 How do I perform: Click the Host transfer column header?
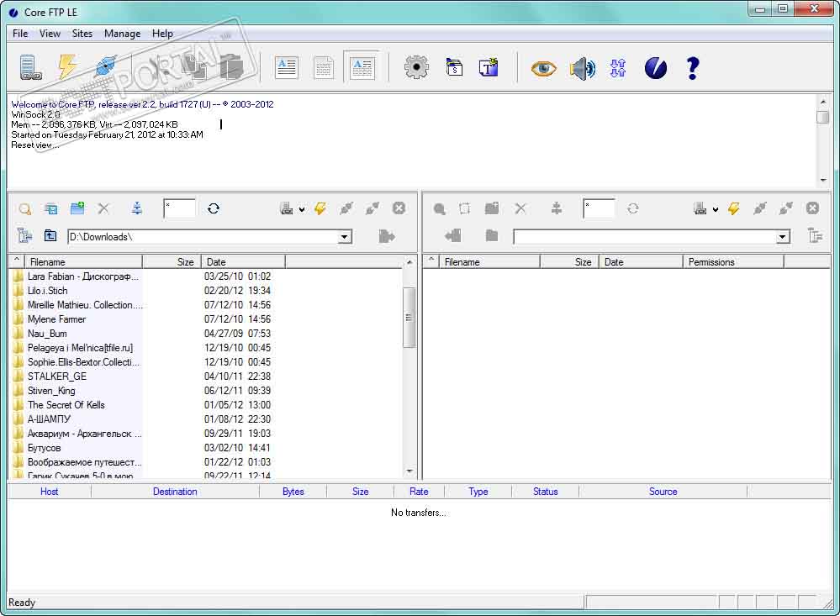[50, 492]
